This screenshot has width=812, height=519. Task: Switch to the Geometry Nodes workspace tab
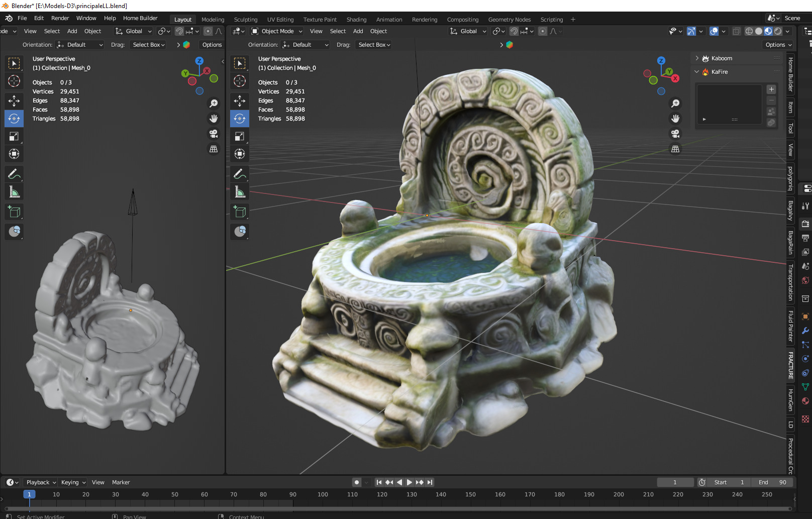click(x=510, y=20)
